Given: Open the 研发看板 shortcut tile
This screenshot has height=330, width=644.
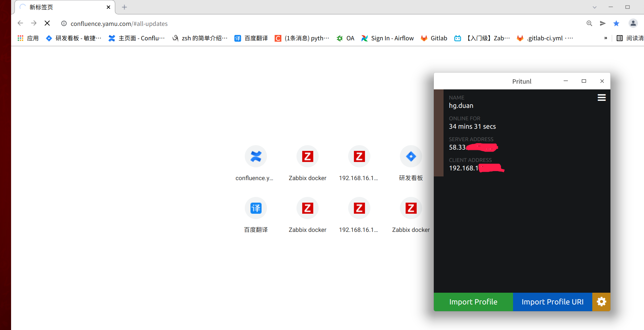Looking at the screenshot, I should 411,163.
